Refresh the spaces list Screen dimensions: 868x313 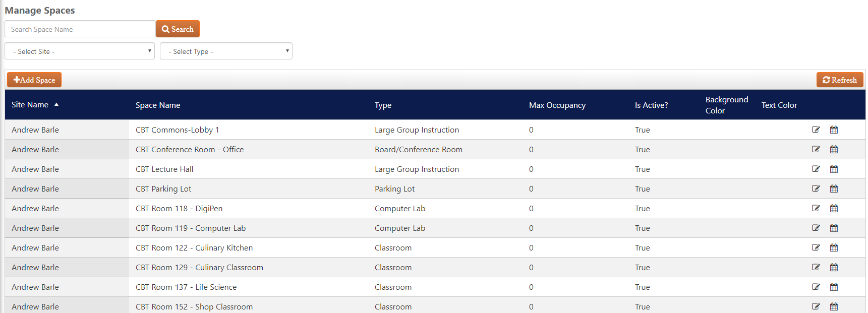click(x=840, y=80)
